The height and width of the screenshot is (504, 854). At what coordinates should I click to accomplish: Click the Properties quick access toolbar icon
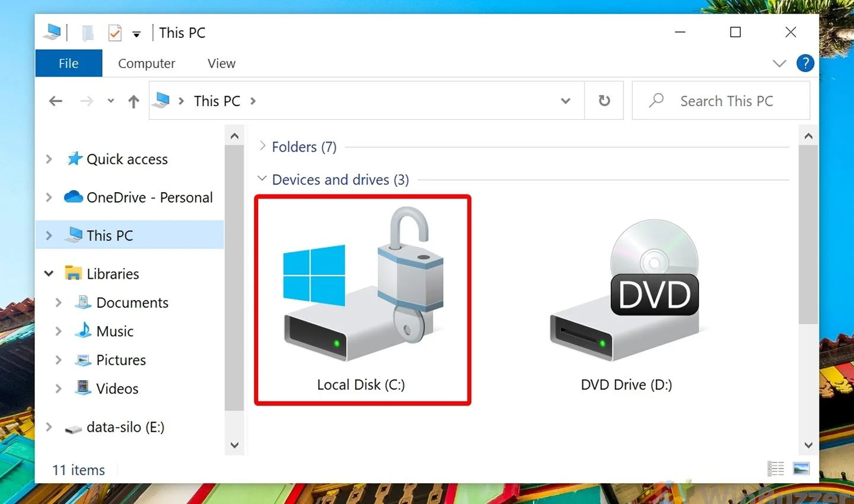[115, 33]
